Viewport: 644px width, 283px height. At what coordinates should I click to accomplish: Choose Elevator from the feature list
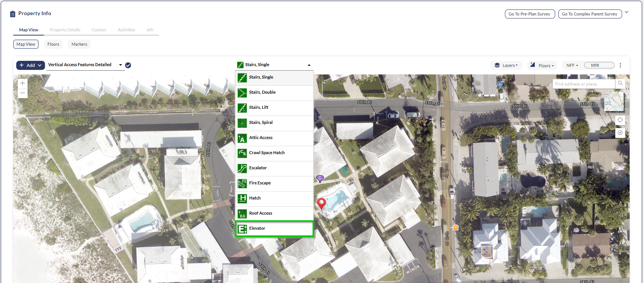pos(274,229)
